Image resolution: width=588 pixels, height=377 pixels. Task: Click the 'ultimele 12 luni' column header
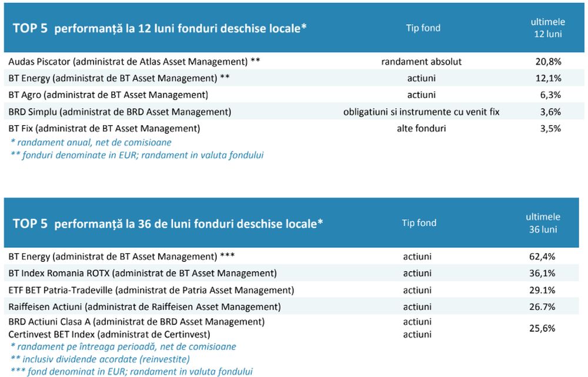pos(547,28)
